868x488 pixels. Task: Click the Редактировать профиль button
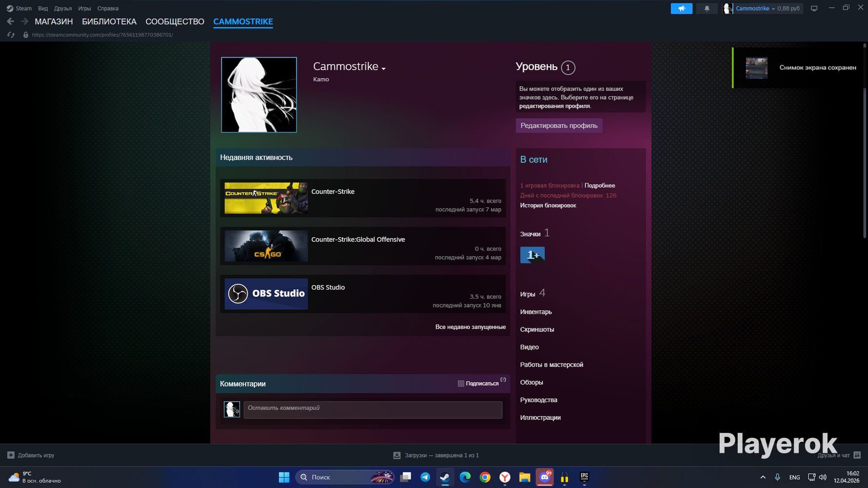pyautogui.click(x=559, y=125)
